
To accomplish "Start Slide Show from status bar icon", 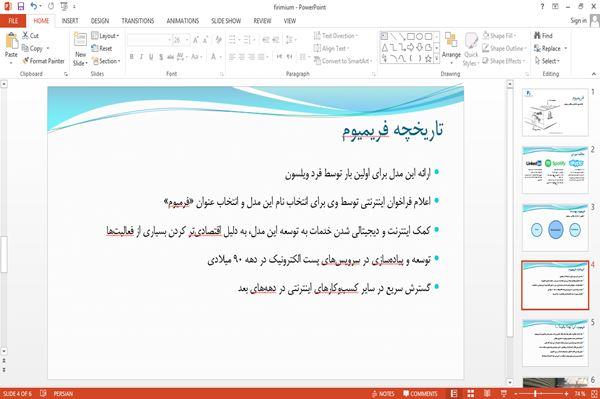I will pyautogui.click(x=504, y=393).
